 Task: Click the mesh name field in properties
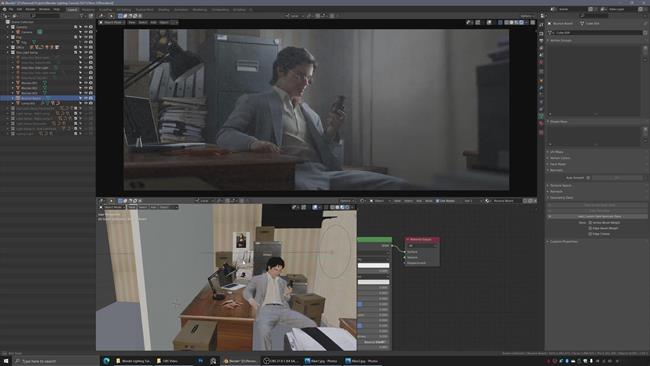click(x=596, y=32)
